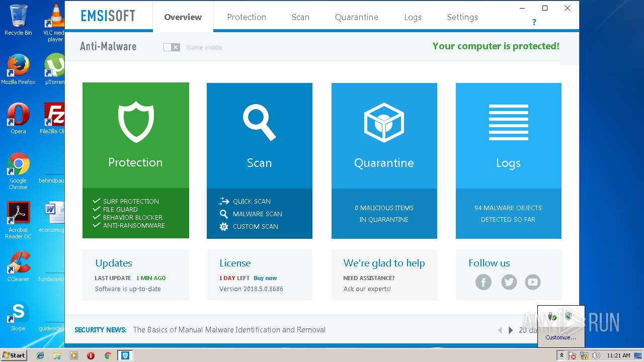
Task: Show next security news item
Action: pos(511,330)
